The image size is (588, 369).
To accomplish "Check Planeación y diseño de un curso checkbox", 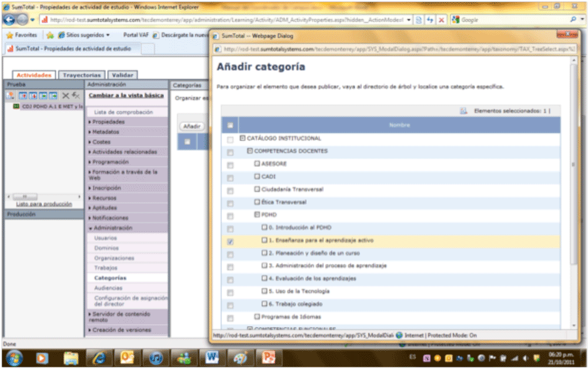I will click(230, 254).
